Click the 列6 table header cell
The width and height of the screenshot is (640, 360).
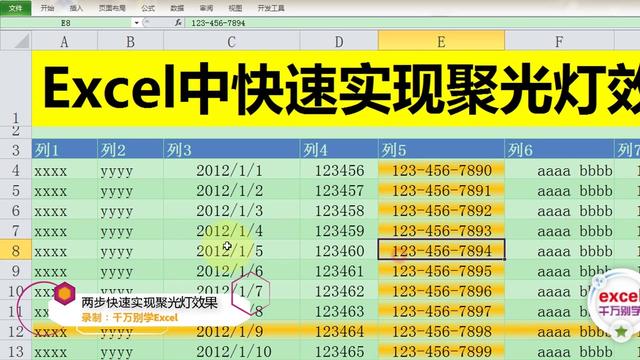coord(559,149)
